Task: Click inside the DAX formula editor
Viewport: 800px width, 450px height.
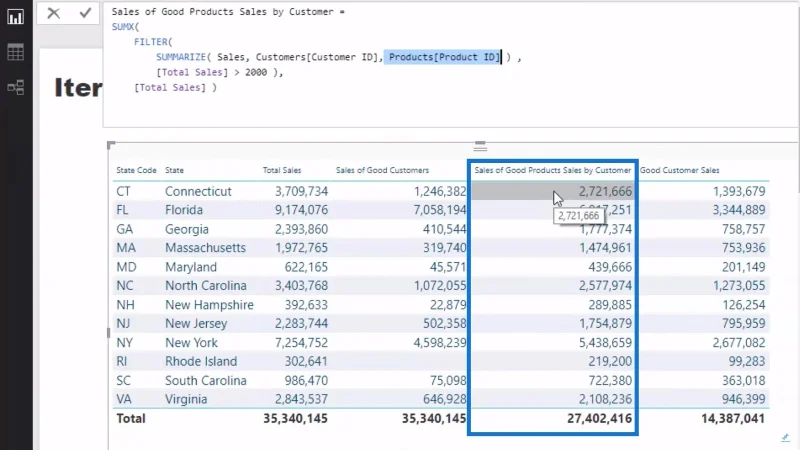Action: pyautogui.click(x=451, y=65)
